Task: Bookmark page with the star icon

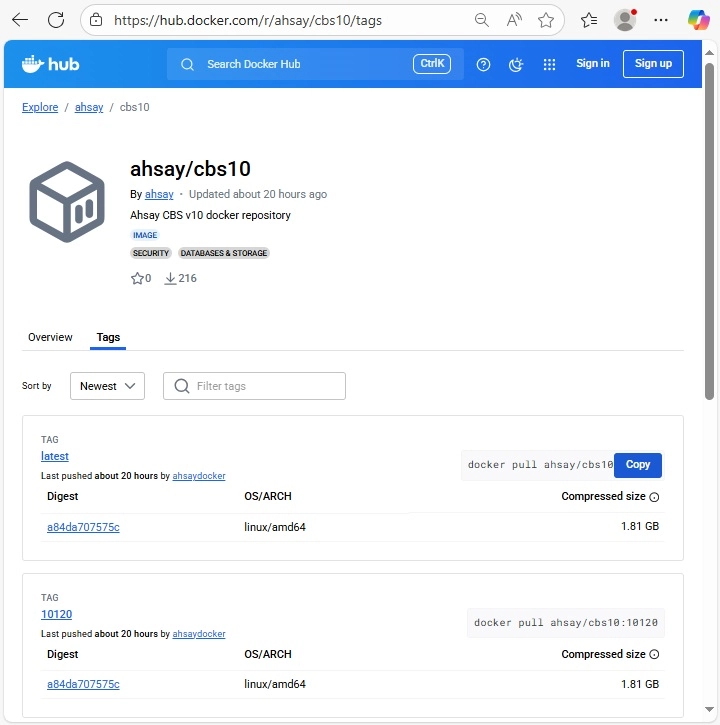Action: (545, 20)
